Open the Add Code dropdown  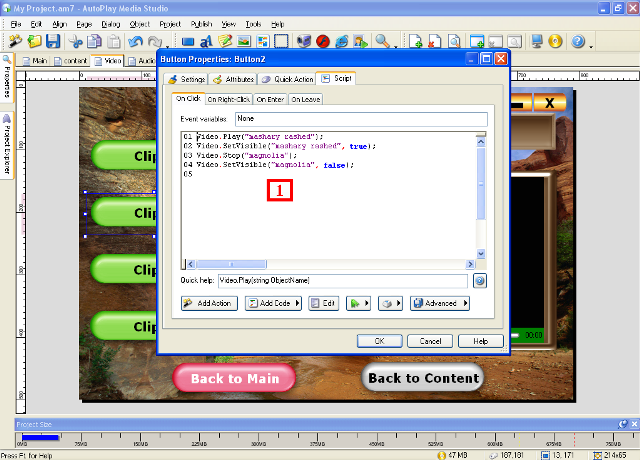pos(270,303)
